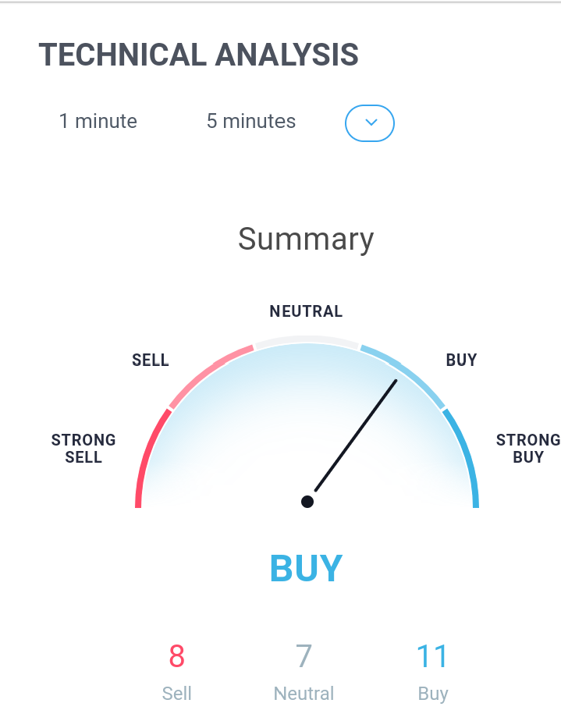Click the Technical Analysis heading
This screenshot has width=561, height=728.
click(198, 55)
